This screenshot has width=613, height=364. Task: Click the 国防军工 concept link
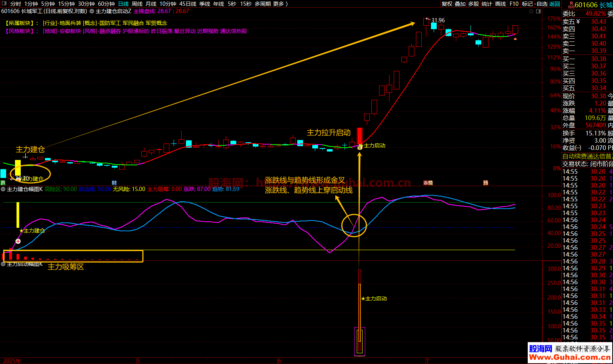(x=110, y=23)
